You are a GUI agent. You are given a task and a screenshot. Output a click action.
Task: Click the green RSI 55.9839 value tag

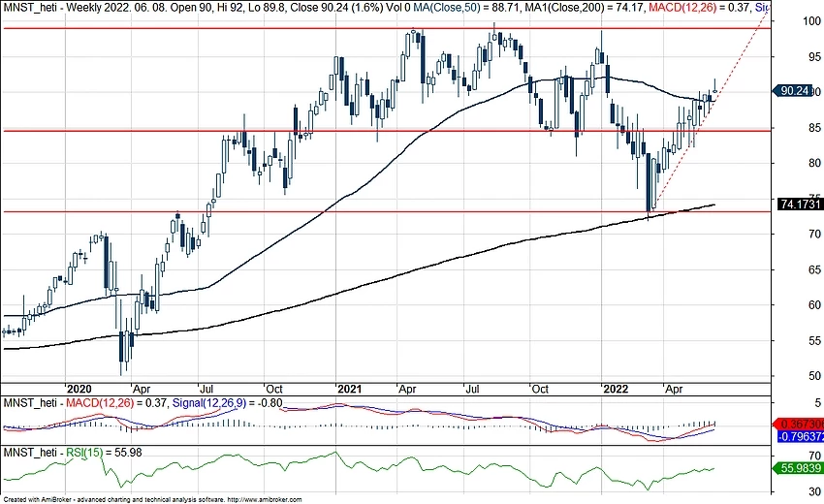[x=799, y=468]
